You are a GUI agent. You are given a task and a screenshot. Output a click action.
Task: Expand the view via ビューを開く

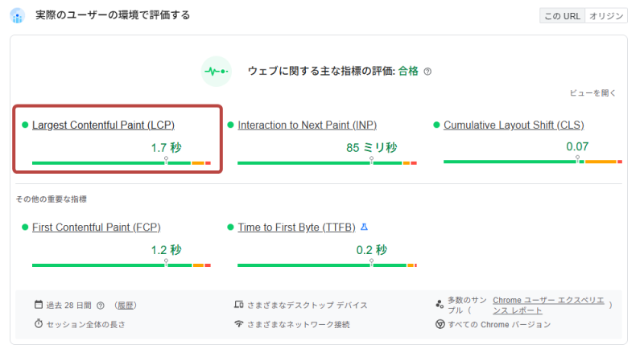point(593,93)
